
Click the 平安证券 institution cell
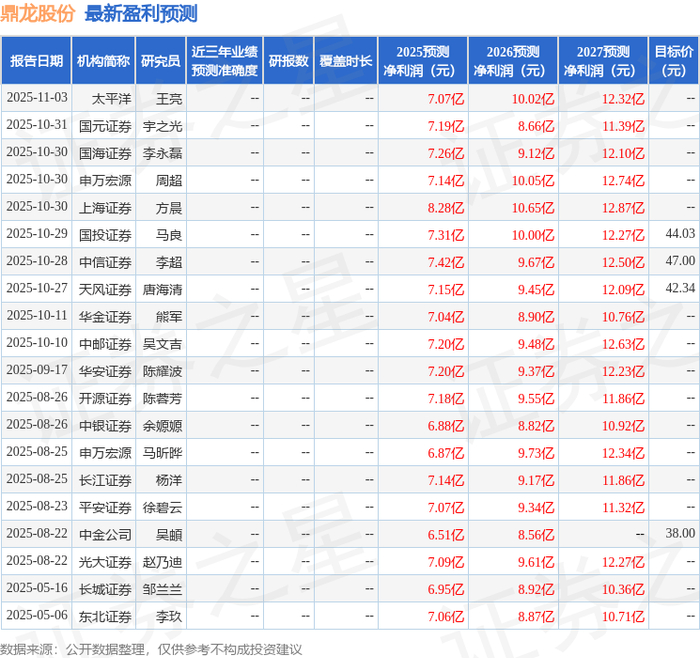pos(105,507)
